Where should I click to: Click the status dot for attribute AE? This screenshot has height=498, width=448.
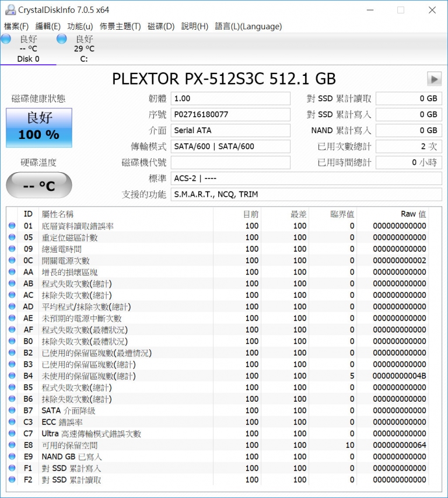click(x=12, y=318)
